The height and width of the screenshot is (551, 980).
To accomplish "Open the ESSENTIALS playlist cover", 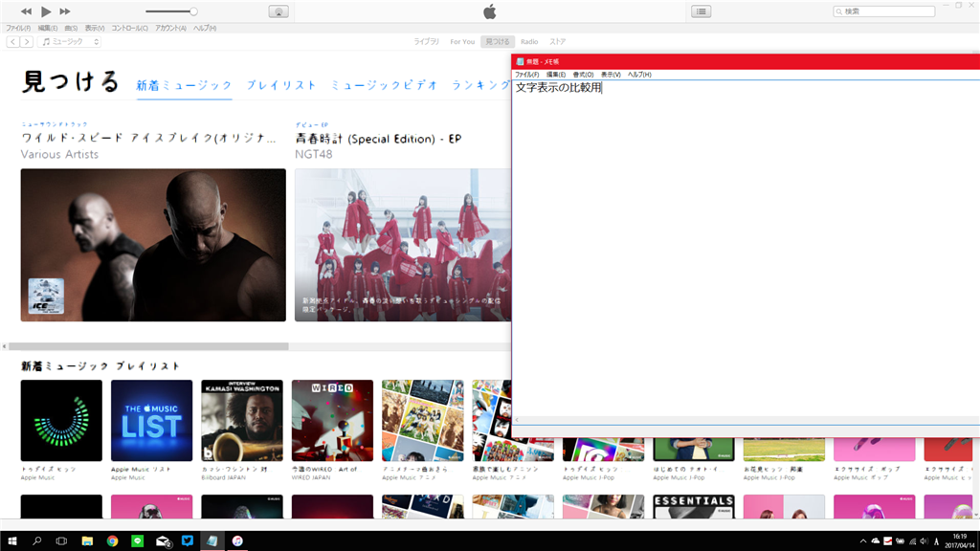I will pyautogui.click(x=694, y=507).
